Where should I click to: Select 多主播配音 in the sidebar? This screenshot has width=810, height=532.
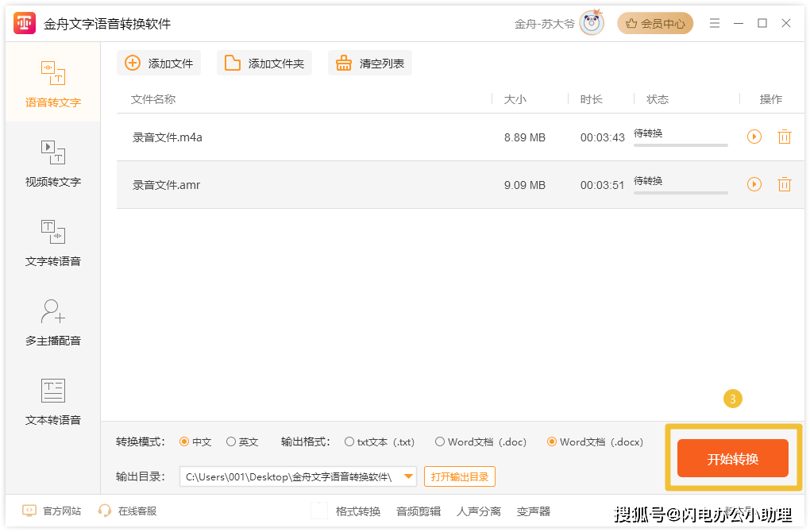(x=52, y=322)
